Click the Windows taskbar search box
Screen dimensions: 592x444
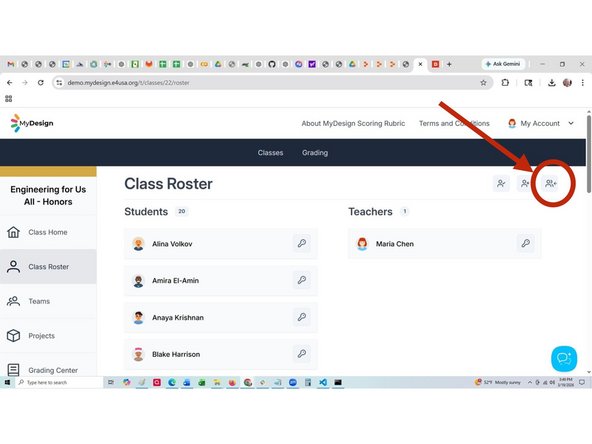point(59,382)
